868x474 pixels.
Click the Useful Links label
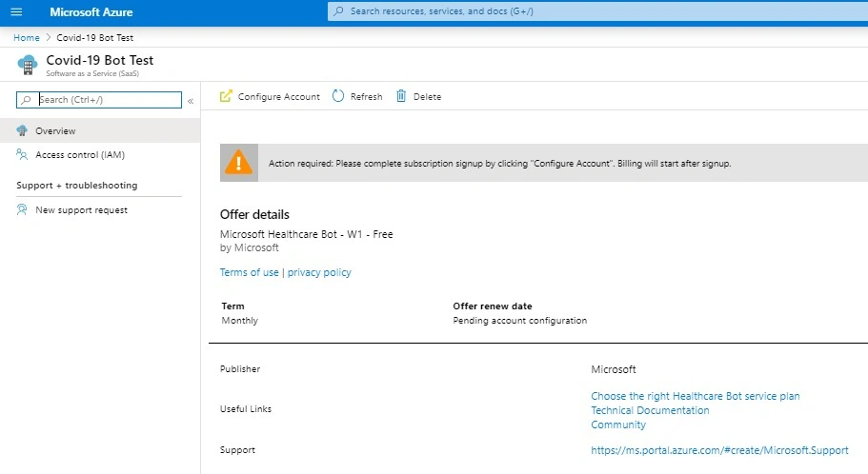pos(246,408)
